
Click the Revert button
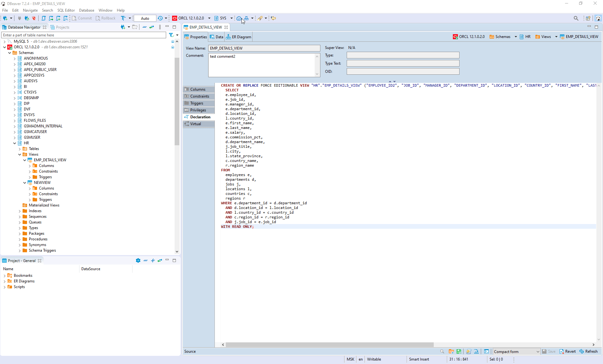pyautogui.click(x=568, y=351)
